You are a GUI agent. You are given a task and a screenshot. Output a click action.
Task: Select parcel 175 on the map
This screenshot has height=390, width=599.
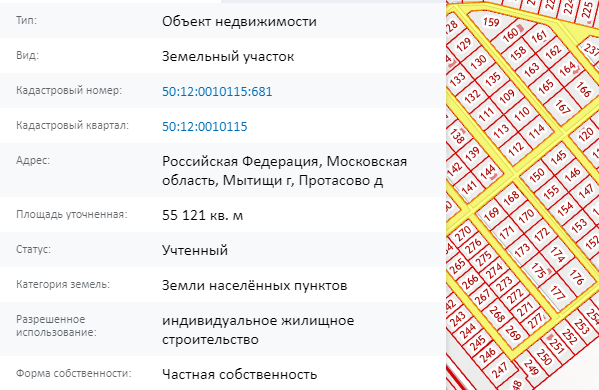538,270
